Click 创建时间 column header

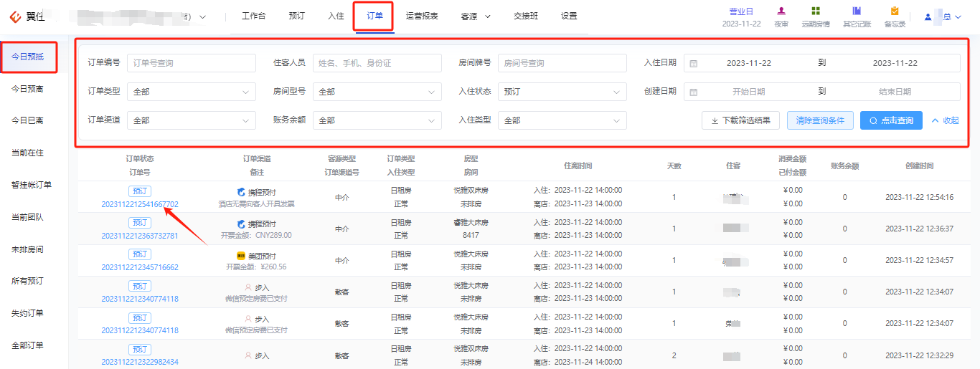[x=919, y=166]
